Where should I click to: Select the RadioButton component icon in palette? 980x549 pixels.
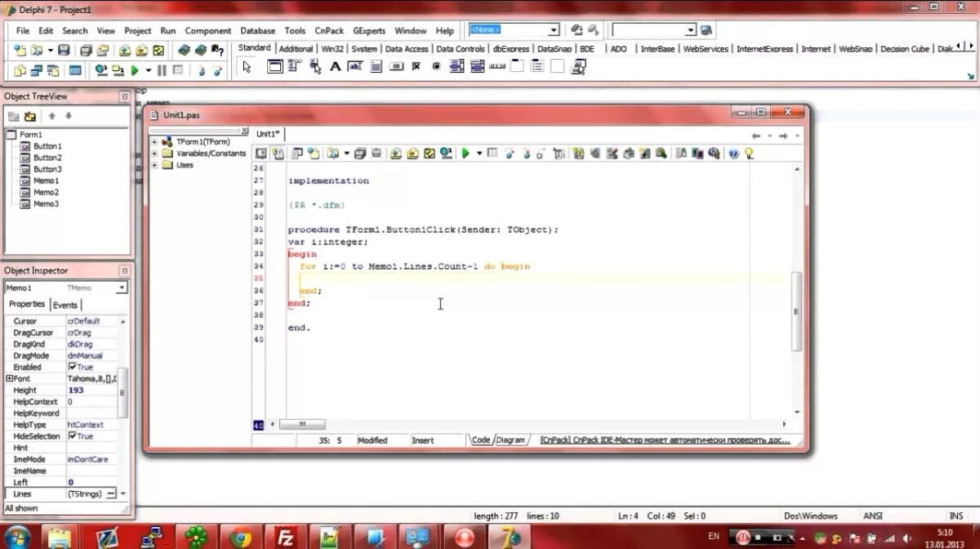pyautogui.click(x=437, y=67)
